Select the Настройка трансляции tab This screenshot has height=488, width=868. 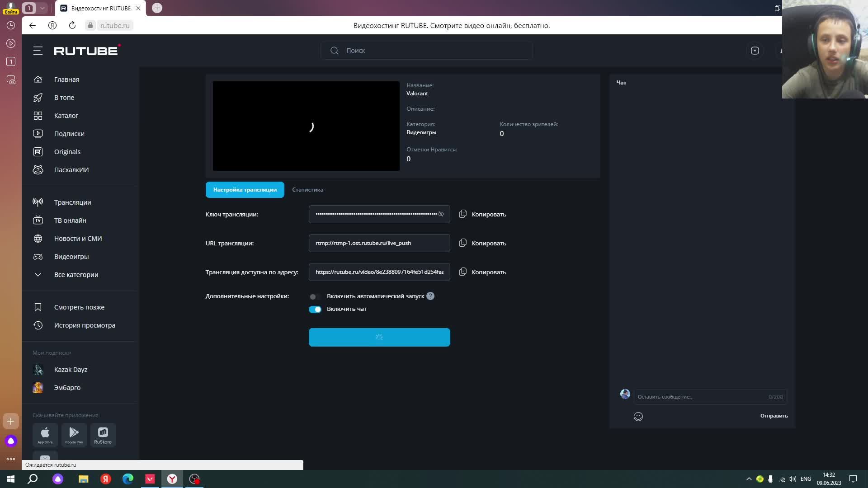click(x=245, y=190)
